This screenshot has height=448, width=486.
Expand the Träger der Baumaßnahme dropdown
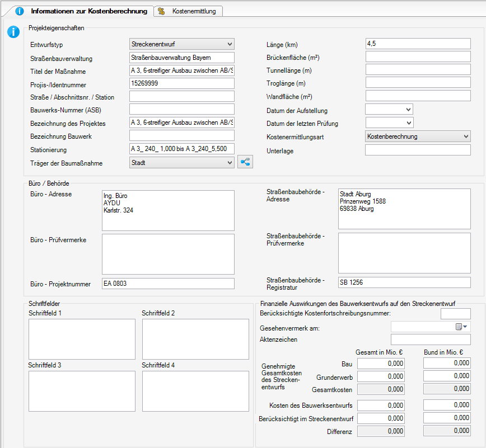coord(181,163)
